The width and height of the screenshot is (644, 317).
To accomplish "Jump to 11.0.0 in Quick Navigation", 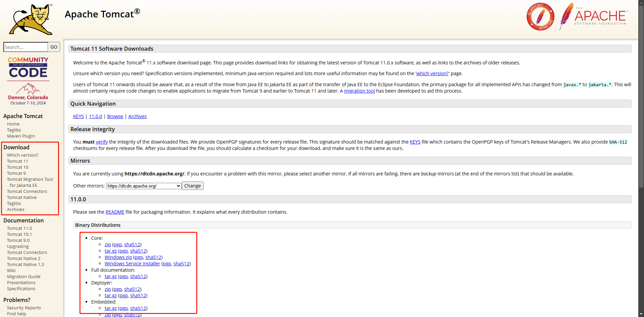I will click(x=95, y=116).
